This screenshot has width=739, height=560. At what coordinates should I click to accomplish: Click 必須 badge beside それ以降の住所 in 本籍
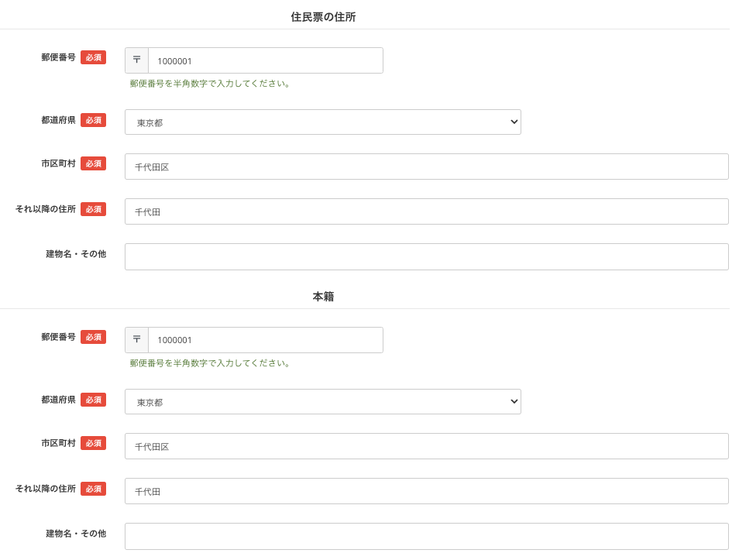click(x=93, y=489)
